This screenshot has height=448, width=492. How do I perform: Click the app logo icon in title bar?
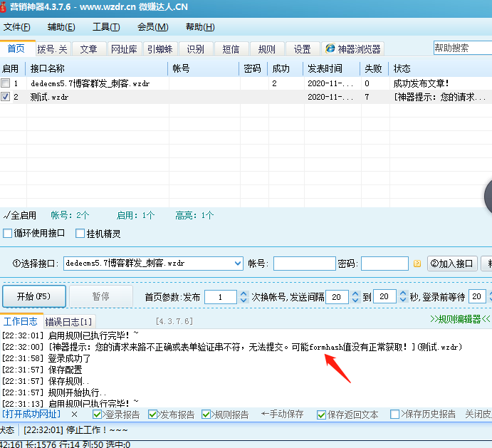coord(3,7)
